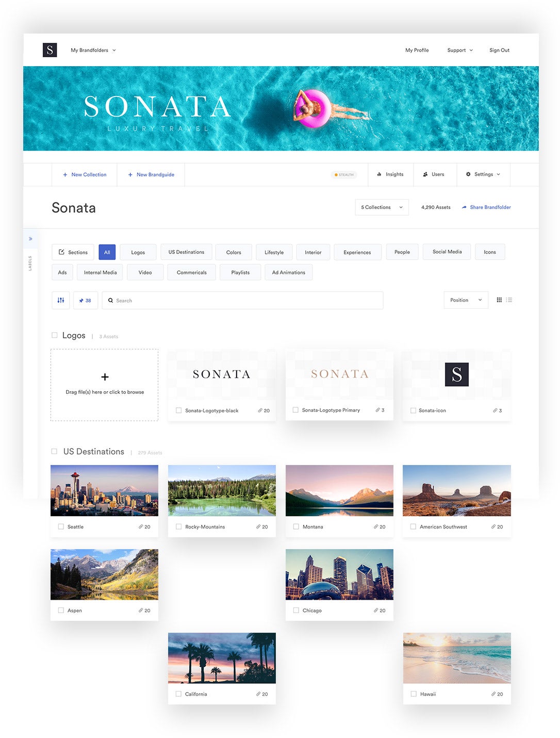The width and height of the screenshot is (560, 738).
Task: Select the US Destinations filter tab
Action: tap(186, 252)
